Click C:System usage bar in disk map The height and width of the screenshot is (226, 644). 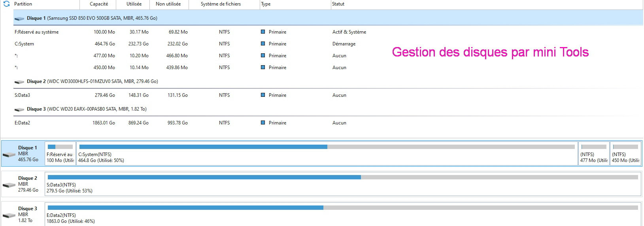click(327, 147)
